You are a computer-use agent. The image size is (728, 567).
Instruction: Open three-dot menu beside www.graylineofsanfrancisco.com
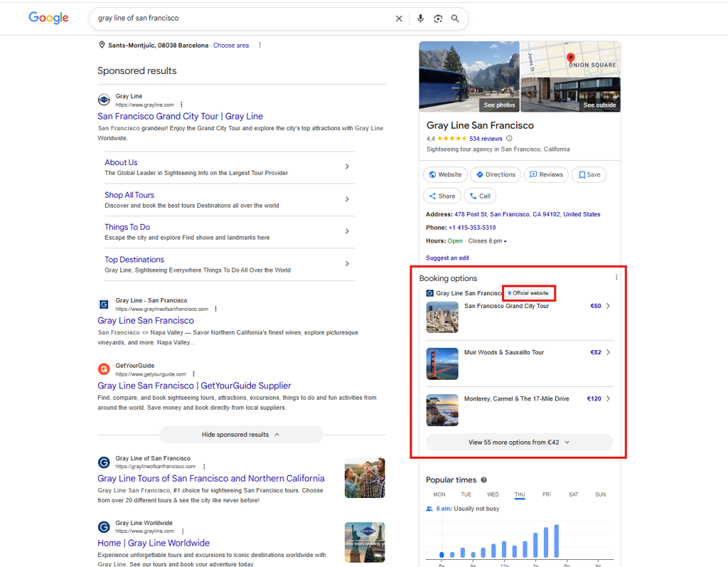click(216, 309)
